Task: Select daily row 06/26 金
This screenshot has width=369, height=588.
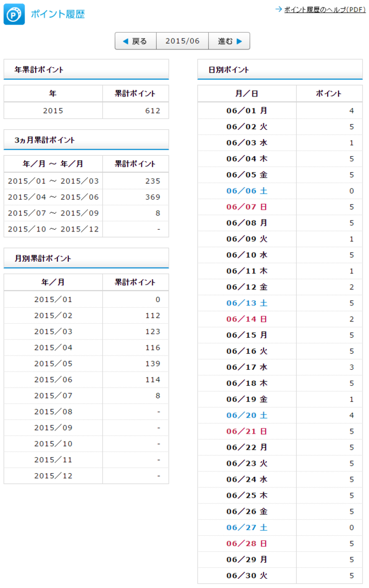Action: click(x=280, y=511)
